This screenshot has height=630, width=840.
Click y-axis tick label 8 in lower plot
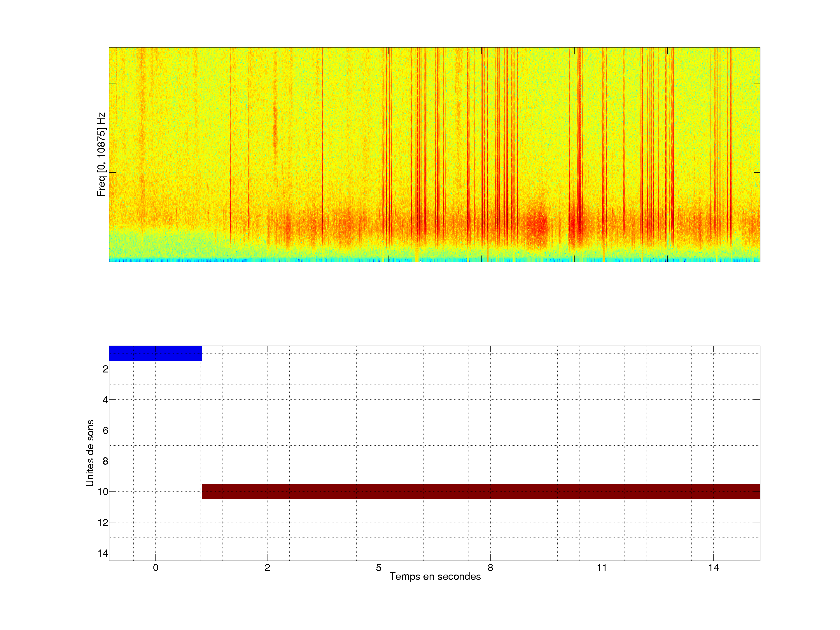[x=105, y=461]
